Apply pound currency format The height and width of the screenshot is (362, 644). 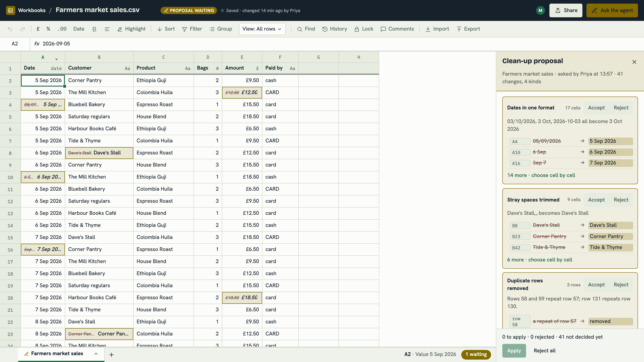point(38,29)
